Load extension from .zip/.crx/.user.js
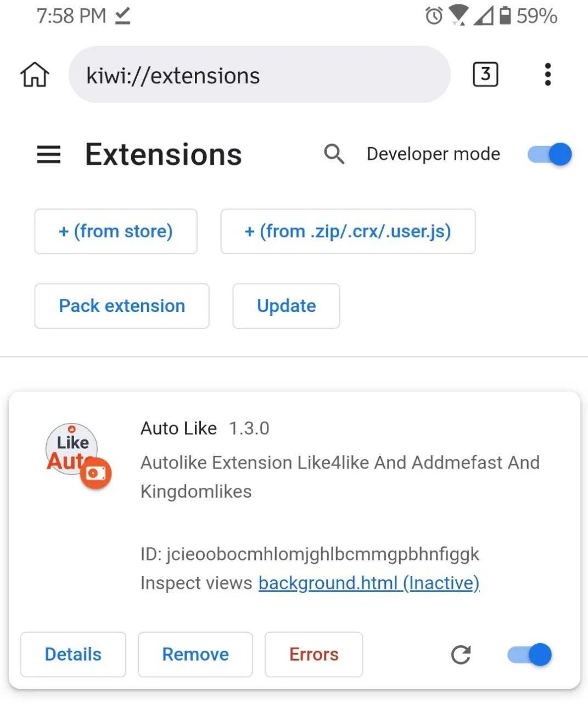Viewport: 588px width, 703px height. pos(348,231)
